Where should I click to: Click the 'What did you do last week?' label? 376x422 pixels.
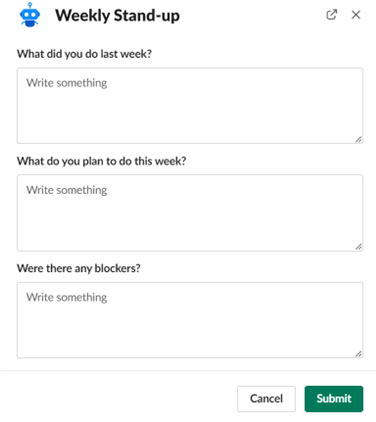point(84,54)
